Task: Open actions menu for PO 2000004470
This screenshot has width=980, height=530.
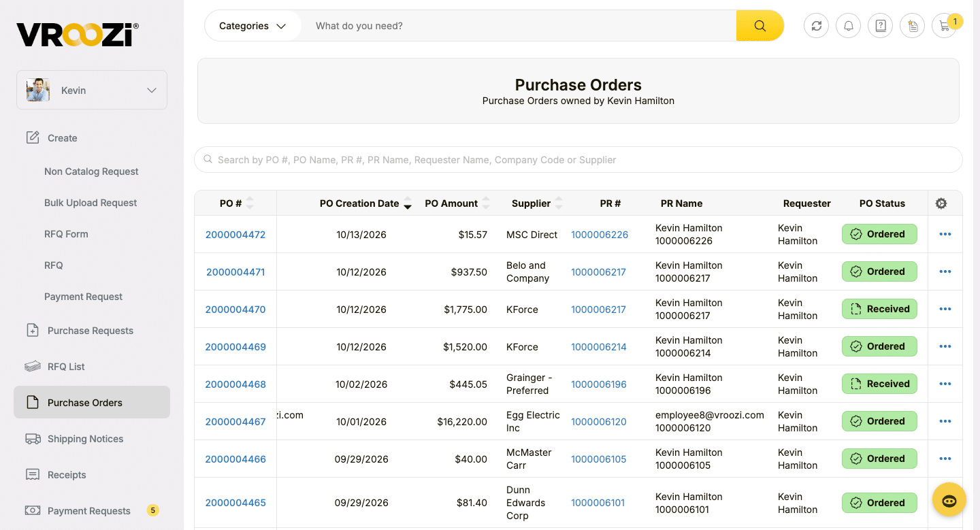Action: pyautogui.click(x=945, y=309)
